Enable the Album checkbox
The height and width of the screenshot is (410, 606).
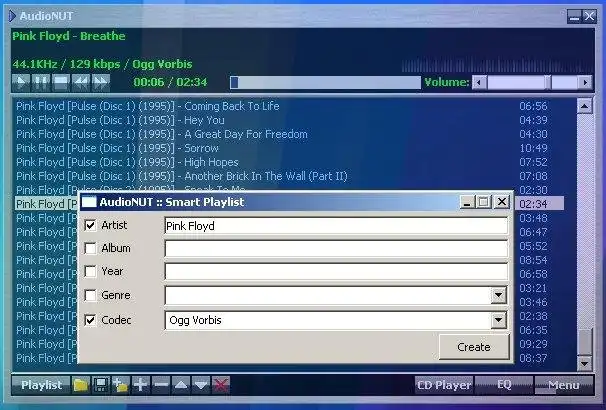point(90,248)
